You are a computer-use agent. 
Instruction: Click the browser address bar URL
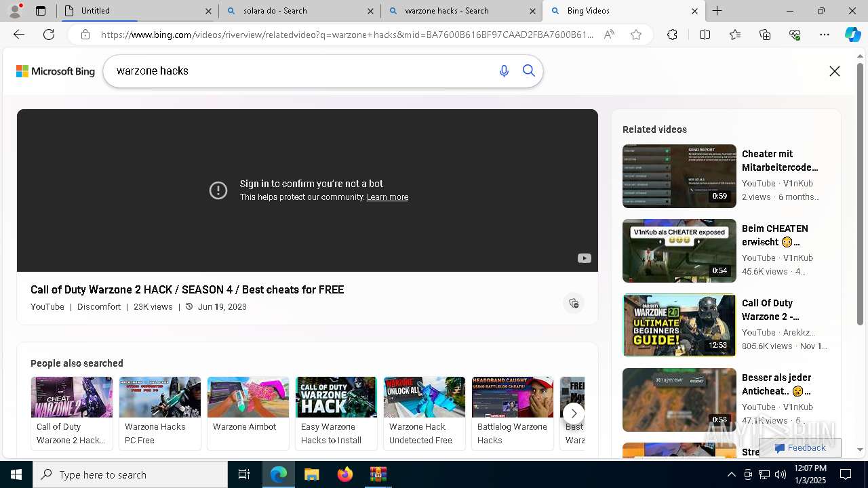point(346,35)
